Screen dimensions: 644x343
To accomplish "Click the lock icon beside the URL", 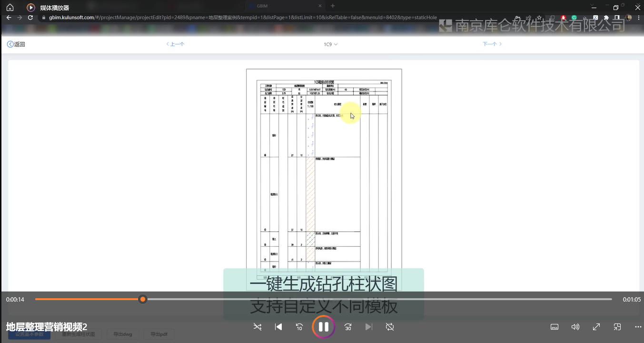I will click(x=44, y=17).
